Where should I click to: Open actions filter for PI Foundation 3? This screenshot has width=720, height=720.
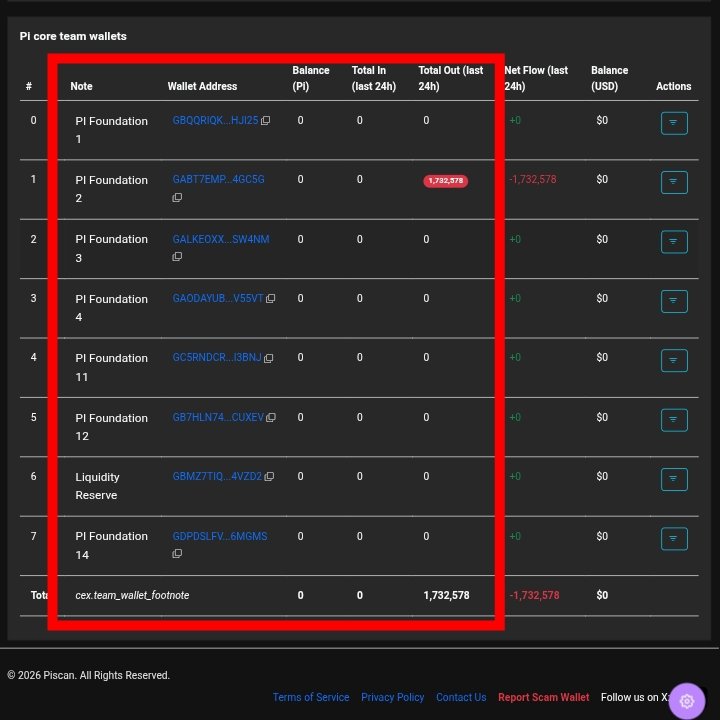click(674, 242)
